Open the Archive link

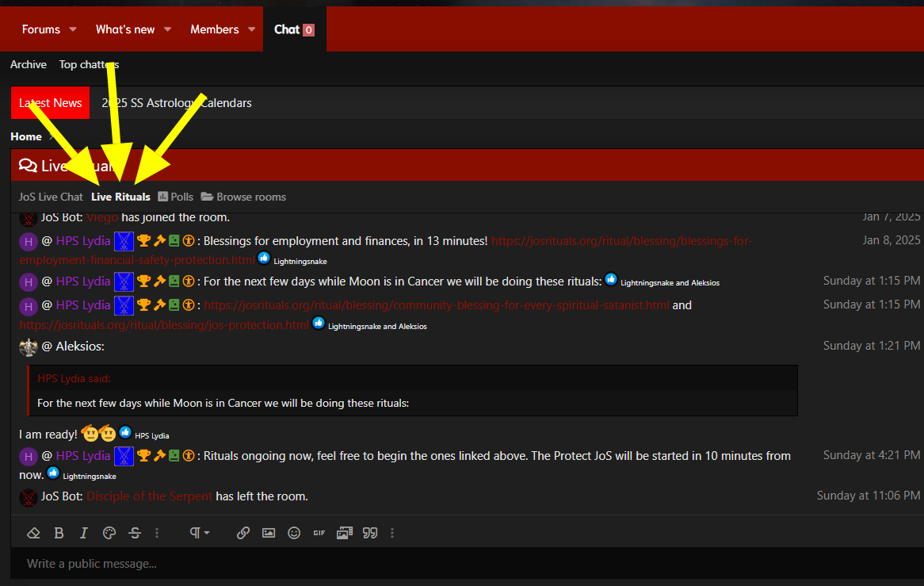(x=29, y=64)
